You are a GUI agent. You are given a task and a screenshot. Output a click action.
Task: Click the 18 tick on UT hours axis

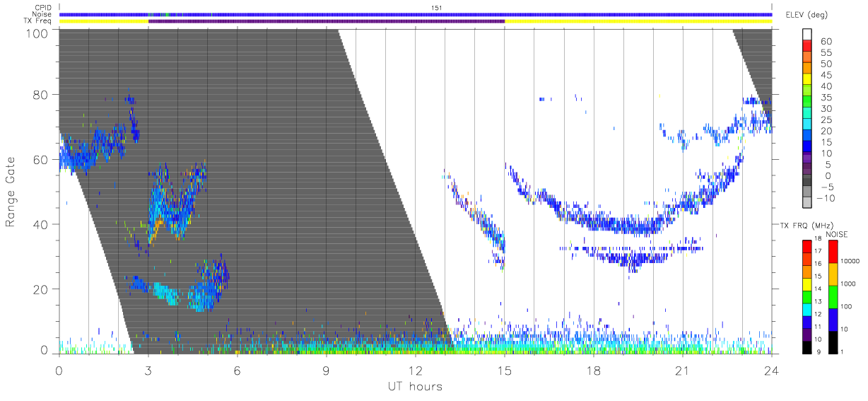pyautogui.click(x=594, y=370)
